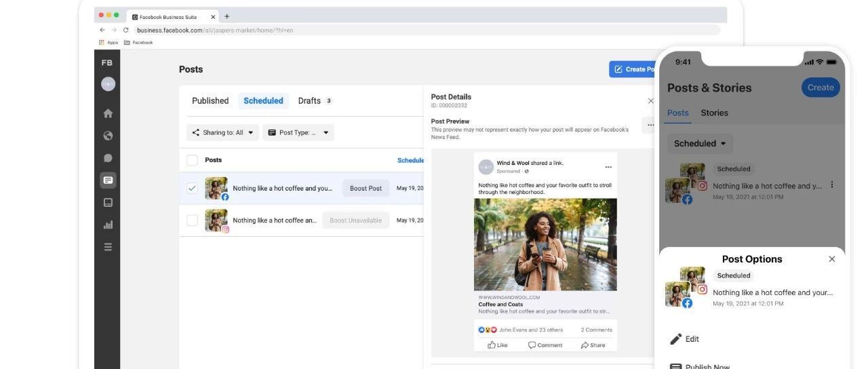This screenshot has height=369, width=868.
Task: Uncheck the Facebook post row checkbox
Action: click(192, 189)
